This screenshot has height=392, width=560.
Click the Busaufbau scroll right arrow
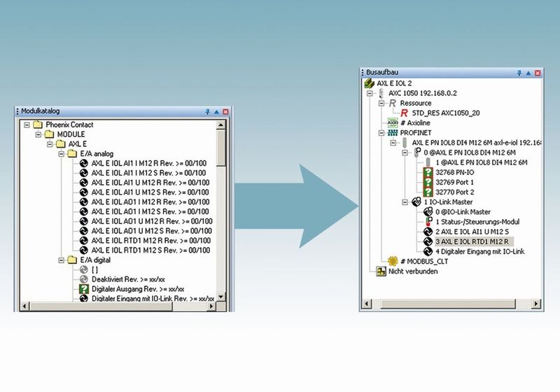click(x=535, y=304)
